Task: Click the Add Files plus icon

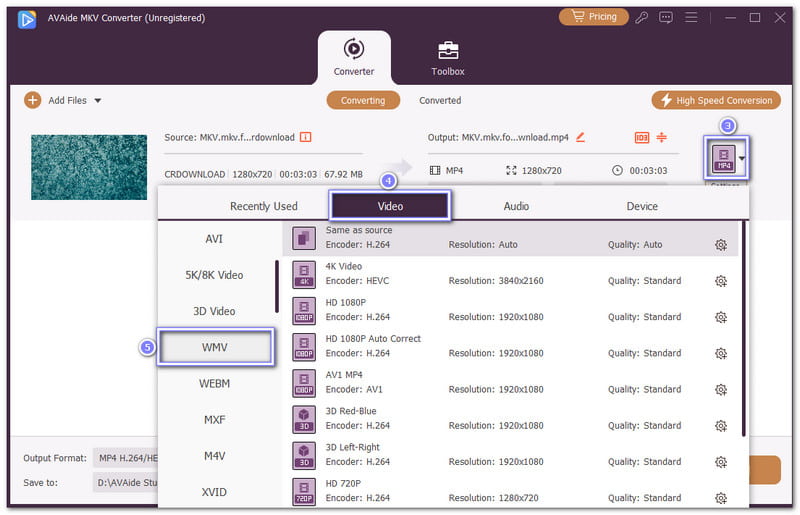Action: coord(33,100)
